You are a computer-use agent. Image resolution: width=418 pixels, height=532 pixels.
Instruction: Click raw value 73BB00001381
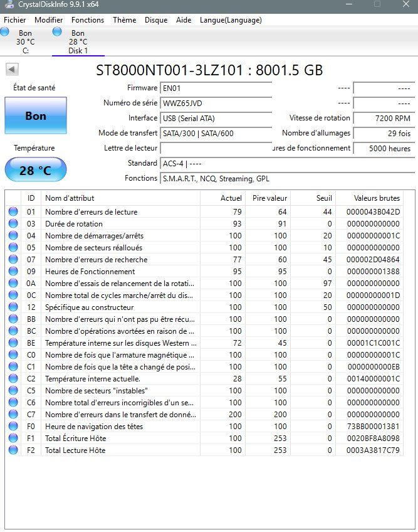pyautogui.click(x=374, y=427)
